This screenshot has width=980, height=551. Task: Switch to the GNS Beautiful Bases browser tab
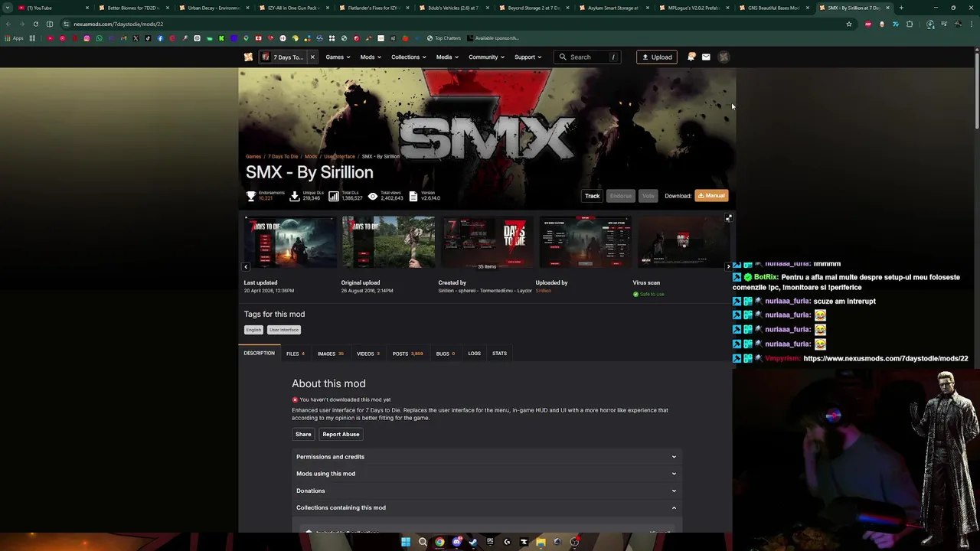tap(773, 8)
